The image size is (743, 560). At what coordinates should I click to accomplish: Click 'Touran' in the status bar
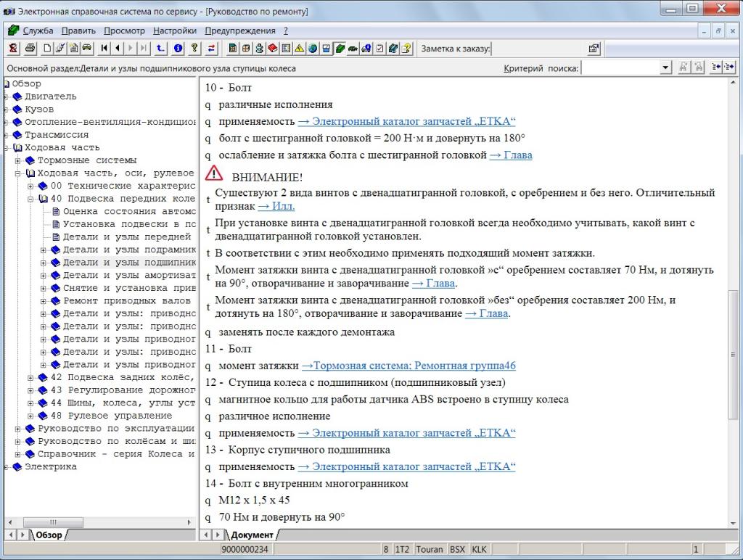[429, 549]
